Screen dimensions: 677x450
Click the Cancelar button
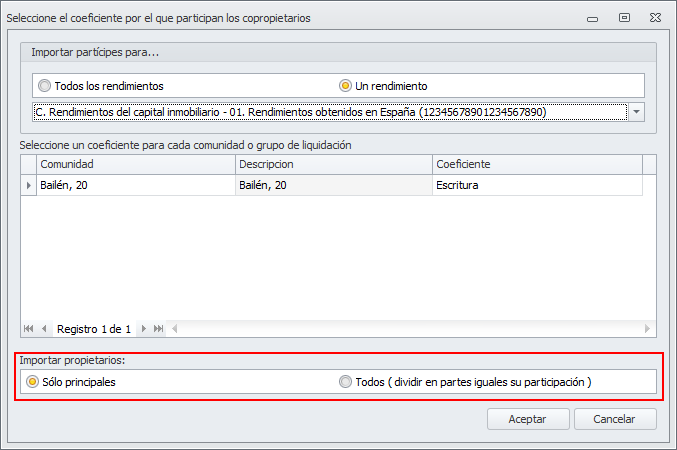615,419
